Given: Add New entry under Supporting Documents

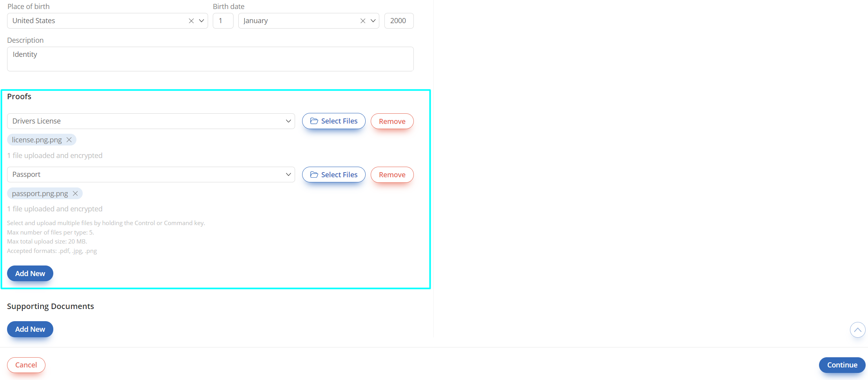Looking at the screenshot, I should pos(30,329).
